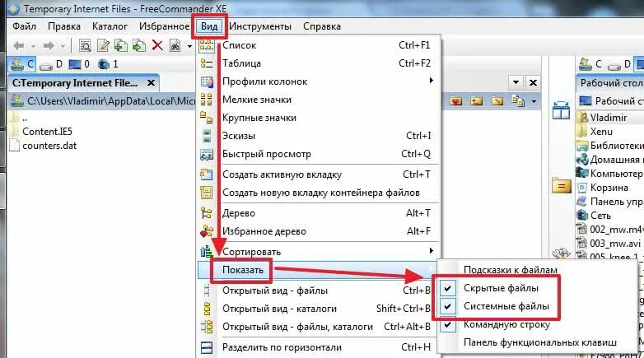Viewport: 644px width, 358px height.
Task: Click the Back navigation arrow
Action: coord(19,45)
